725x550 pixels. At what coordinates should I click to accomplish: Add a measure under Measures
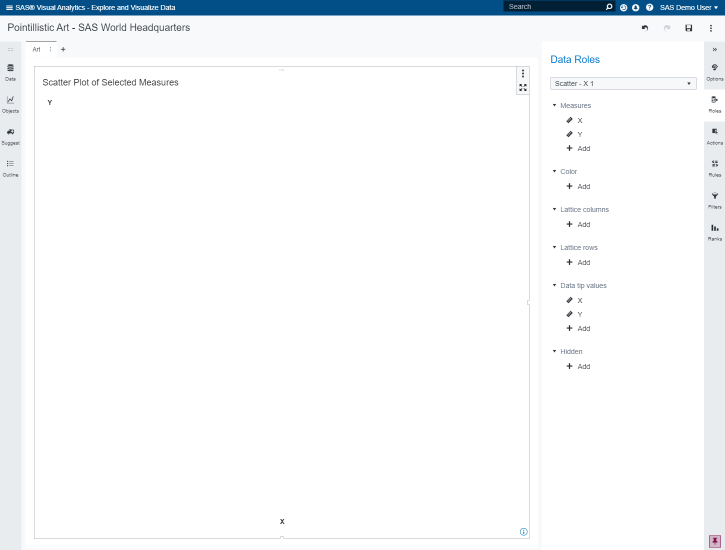pyautogui.click(x=578, y=148)
